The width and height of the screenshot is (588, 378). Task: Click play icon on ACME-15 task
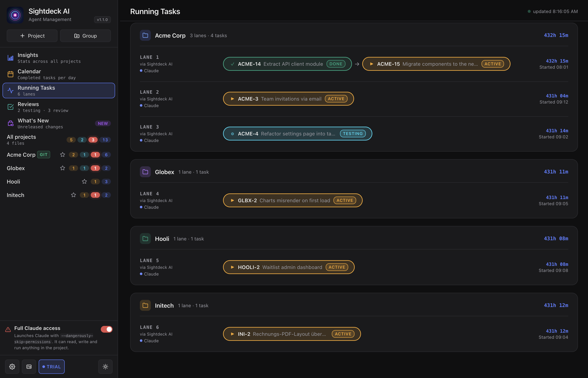tap(371, 64)
